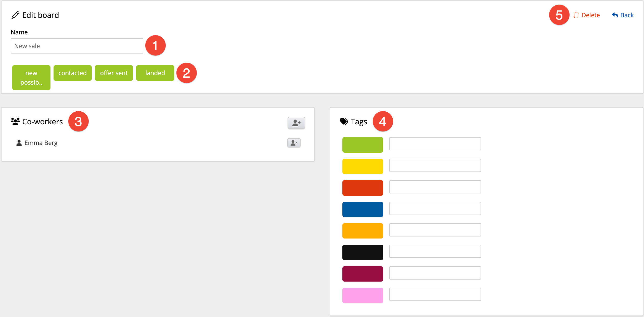Click the Delete trash can icon

pos(576,15)
